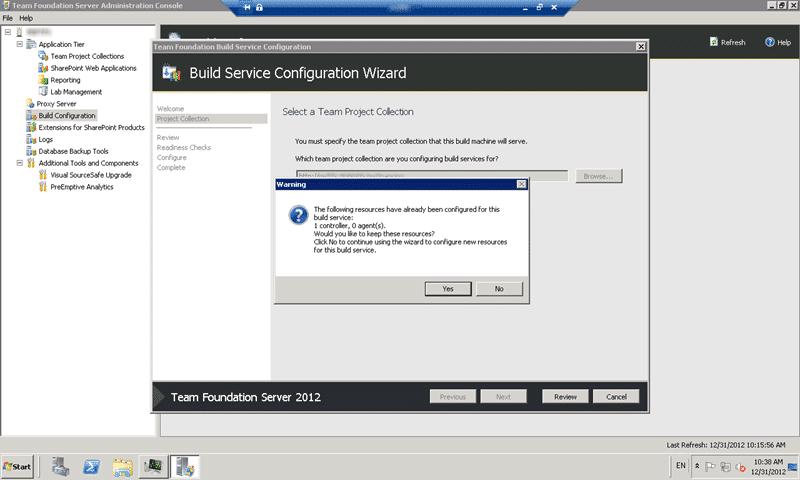This screenshot has width=800, height=480.
Task: Click the Proxy Server tree icon
Action: (x=30, y=104)
